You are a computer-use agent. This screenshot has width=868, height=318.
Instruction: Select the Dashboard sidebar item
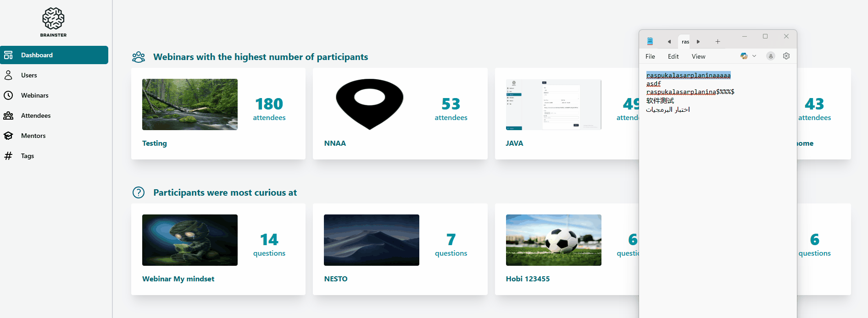[54, 55]
